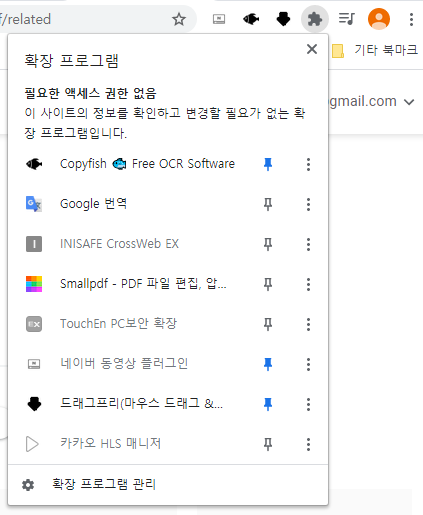Open the Smallpdf PDF extension

143,284
